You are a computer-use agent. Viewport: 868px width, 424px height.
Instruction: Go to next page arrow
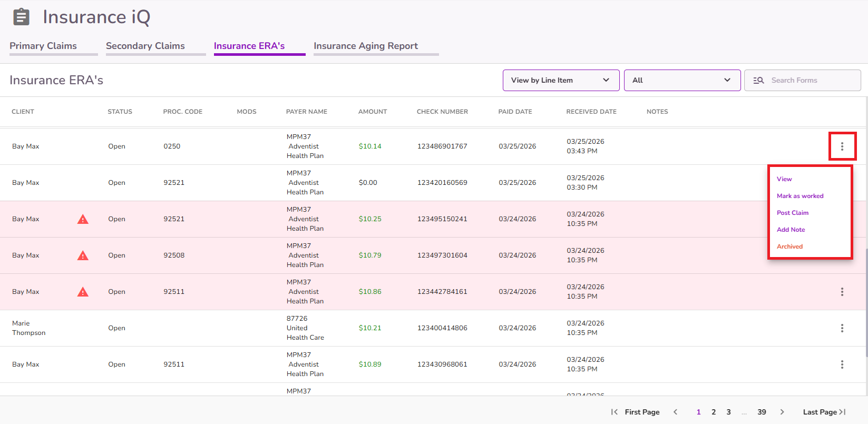click(782, 412)
